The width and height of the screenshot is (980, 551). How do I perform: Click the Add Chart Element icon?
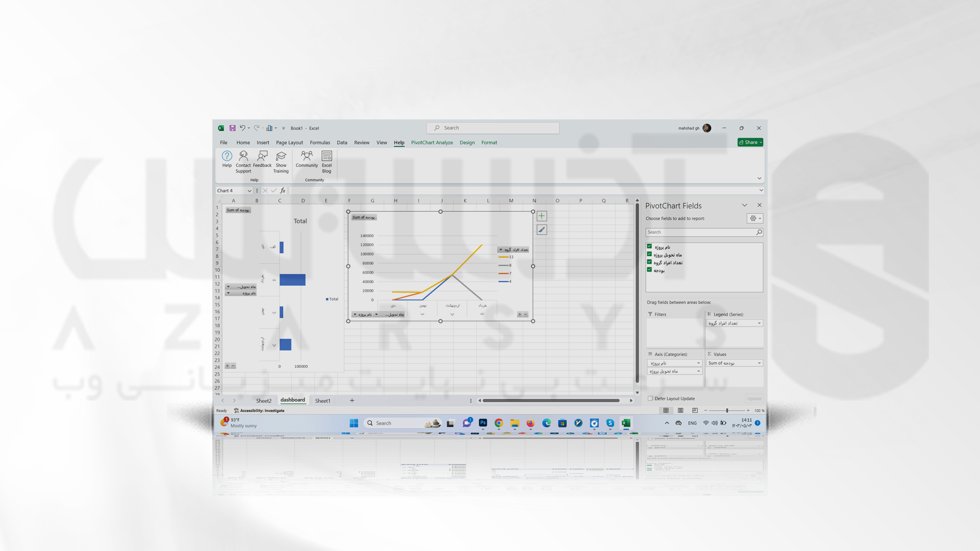tap(541, 216)
